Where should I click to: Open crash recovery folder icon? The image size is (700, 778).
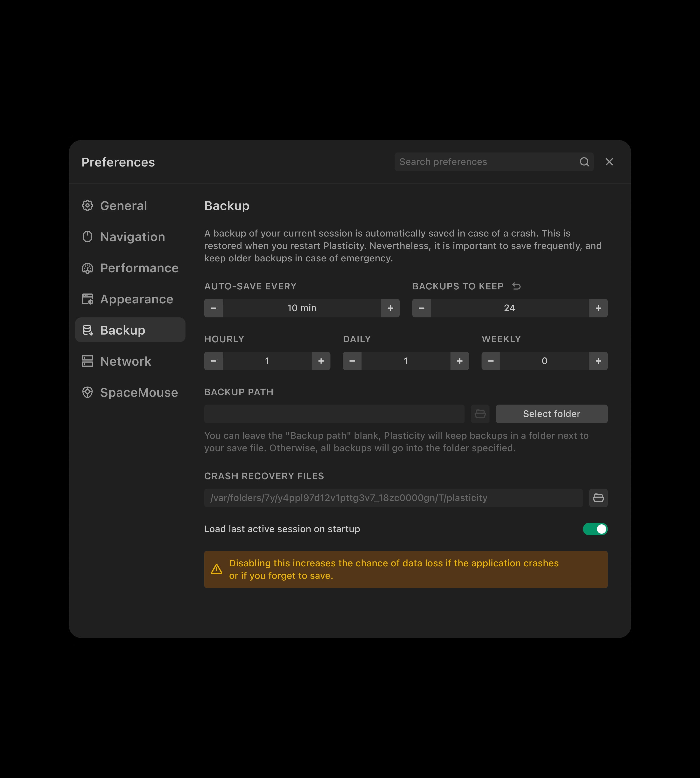598,498
